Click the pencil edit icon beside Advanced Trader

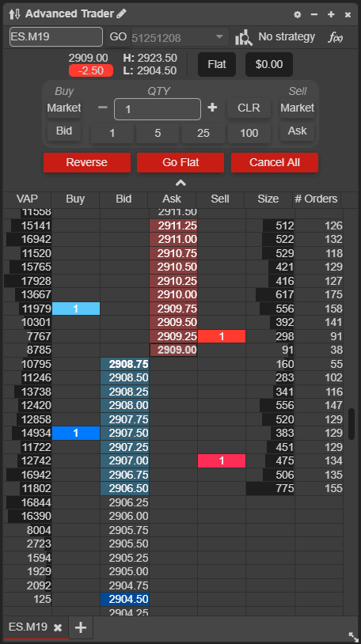point(121,13)
